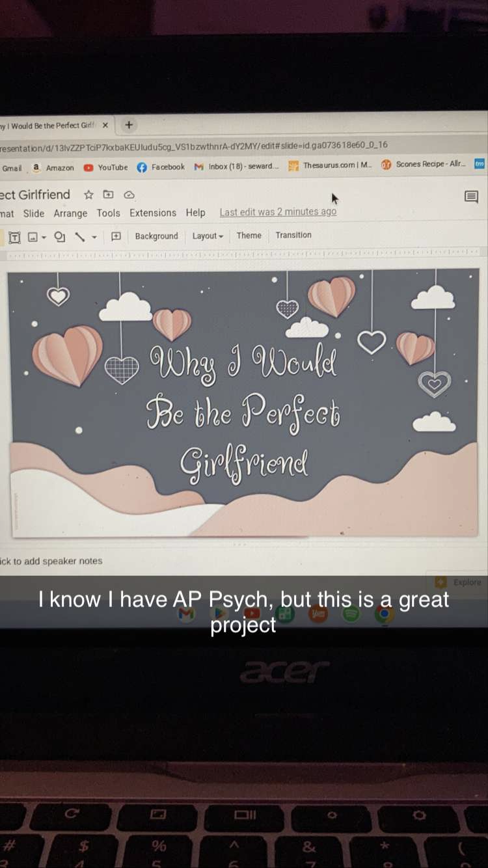Click the Transition button
Viewport: 488px width, 868px height.
tap(293, 235)
